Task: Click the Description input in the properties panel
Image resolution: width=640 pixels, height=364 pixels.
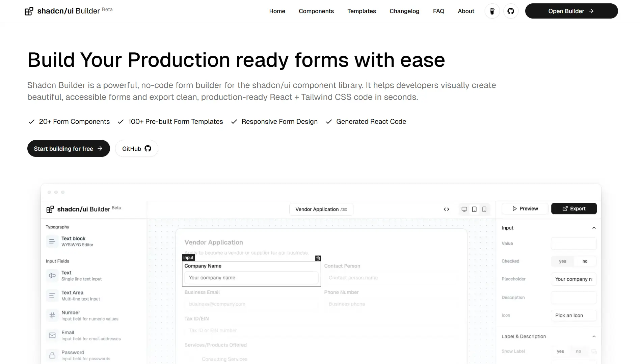Action: click(574, 298)
